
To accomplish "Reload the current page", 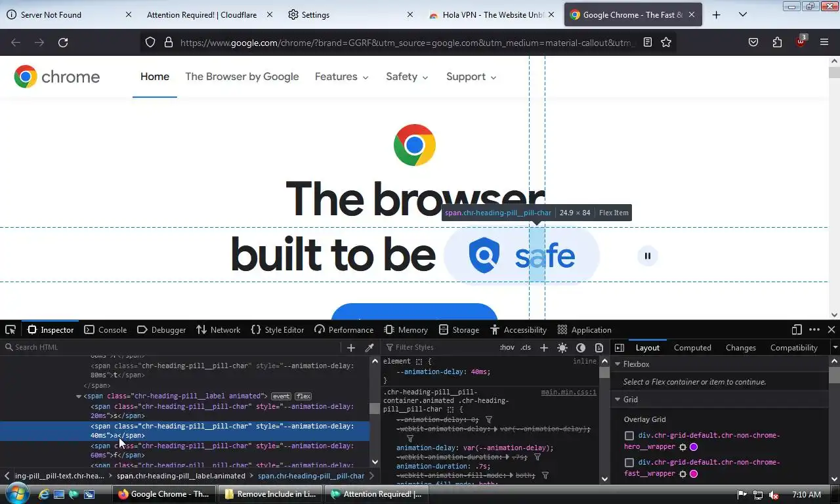I will [x=63, y=43].
